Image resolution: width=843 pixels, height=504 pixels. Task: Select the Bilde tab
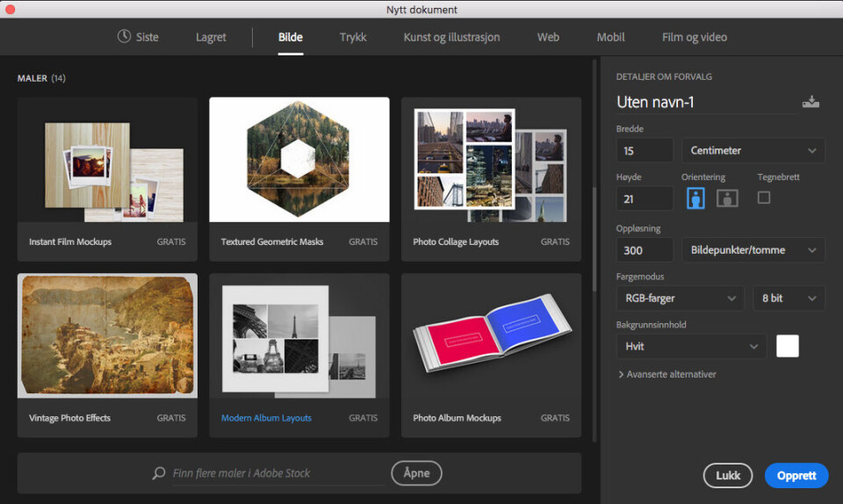pyautogui.click(x=291, y=37)
